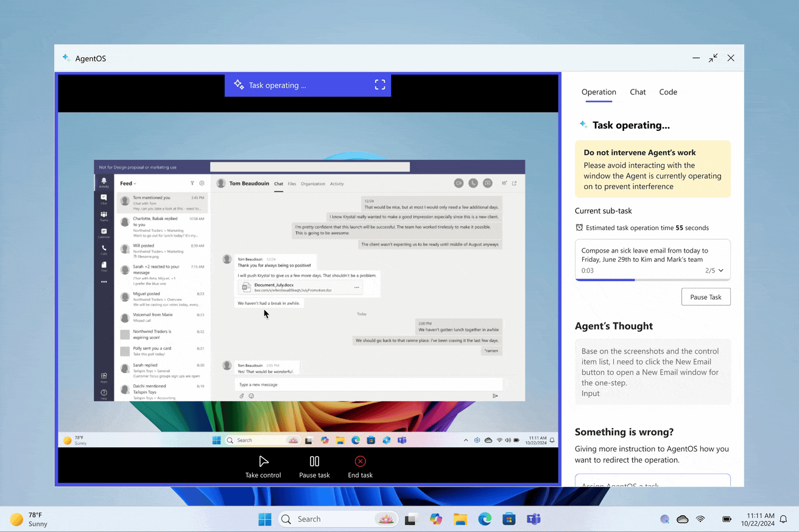Click the attach file paperclip icon
Screen dimensions: 799x532
(x=242, y=396)
